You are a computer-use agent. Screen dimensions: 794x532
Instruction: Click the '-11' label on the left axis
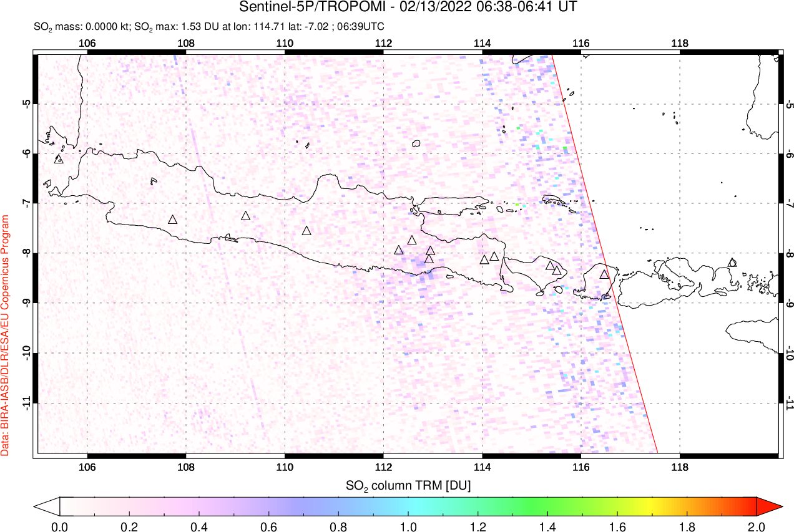(x=26, y=403)
